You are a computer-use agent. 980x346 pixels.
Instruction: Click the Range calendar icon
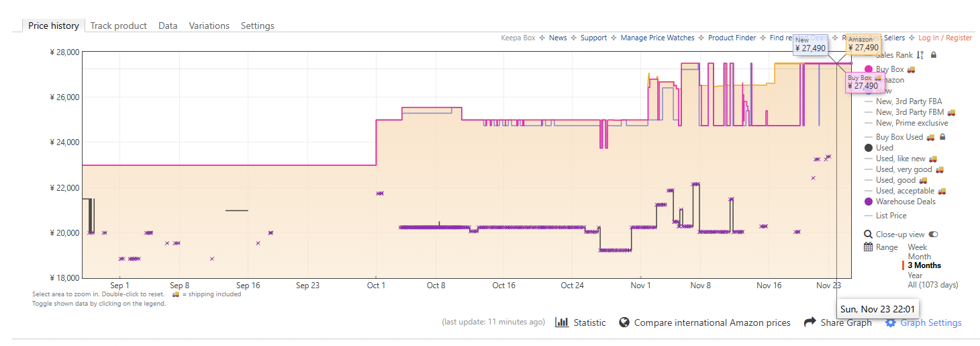[x=869, y=247]
